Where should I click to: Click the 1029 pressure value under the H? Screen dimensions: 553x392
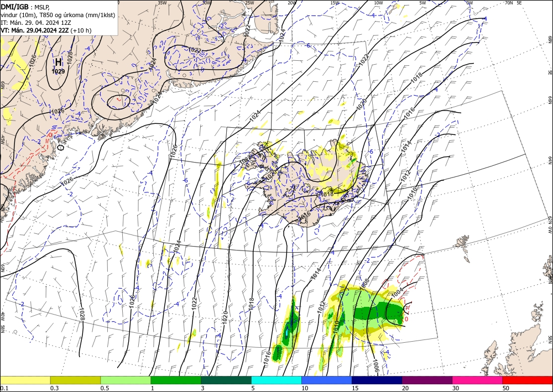[58, 71]
